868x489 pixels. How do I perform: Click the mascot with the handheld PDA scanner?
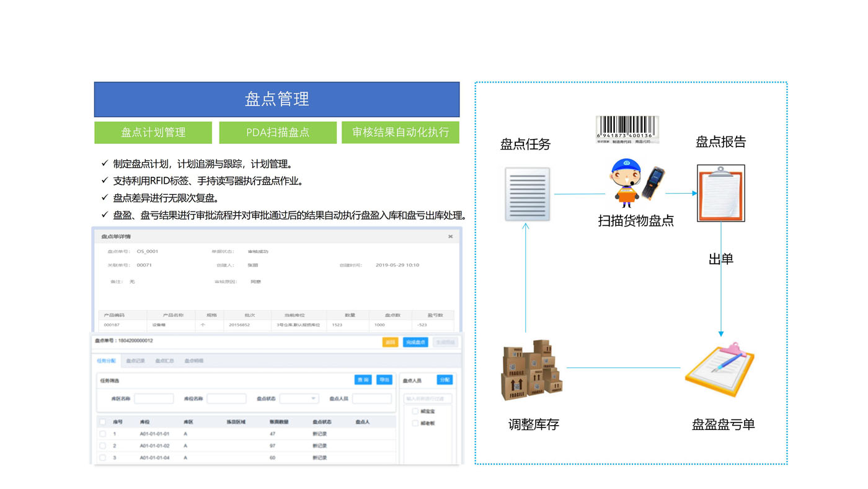pos(637,182)
